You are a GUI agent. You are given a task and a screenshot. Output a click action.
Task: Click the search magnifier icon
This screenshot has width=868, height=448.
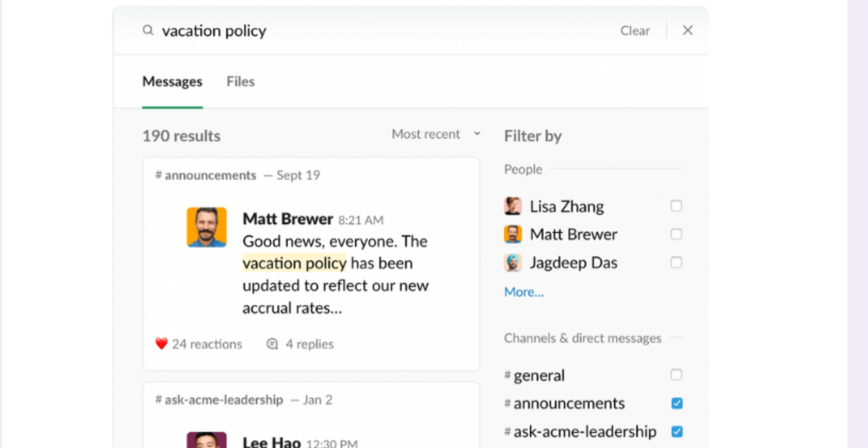click(148, 30)
